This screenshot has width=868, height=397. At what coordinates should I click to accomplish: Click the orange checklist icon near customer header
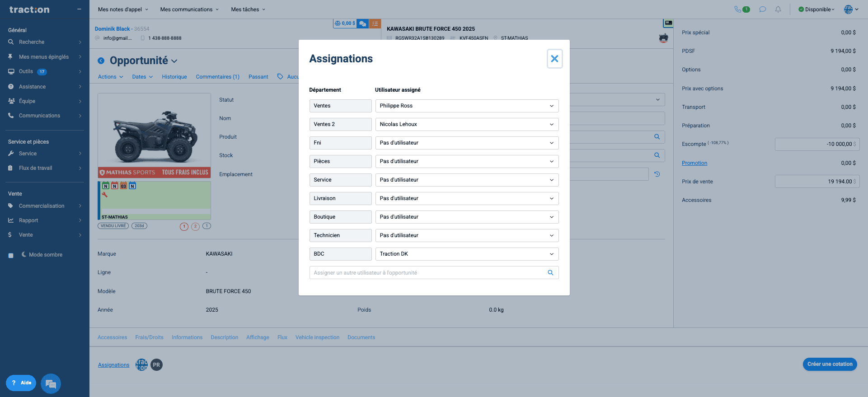375,23
